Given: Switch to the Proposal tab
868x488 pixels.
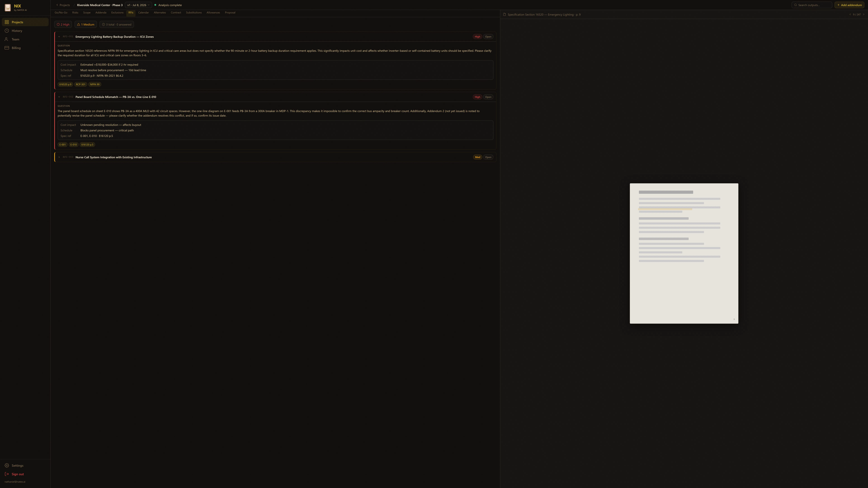Looking at the screenshot, I should 230,13.
